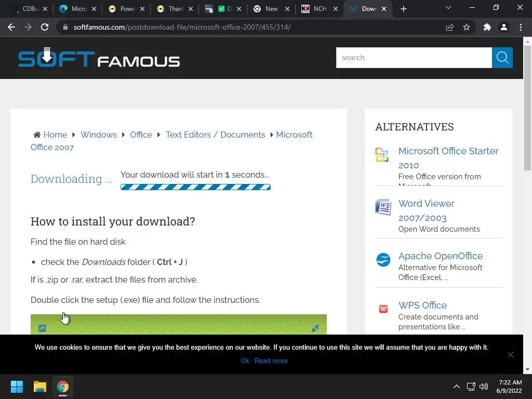Viewport: 532px width, 399px height.
Task: Open network status tray icon
Action: pos(471,387)
